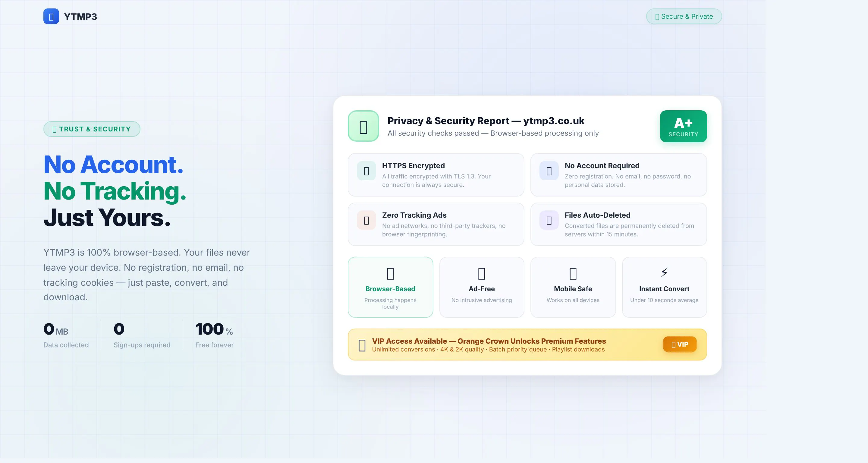Click "Works on all devices" caption
Viewport: 868px width, 463px height.
click(x=573, y=300)
